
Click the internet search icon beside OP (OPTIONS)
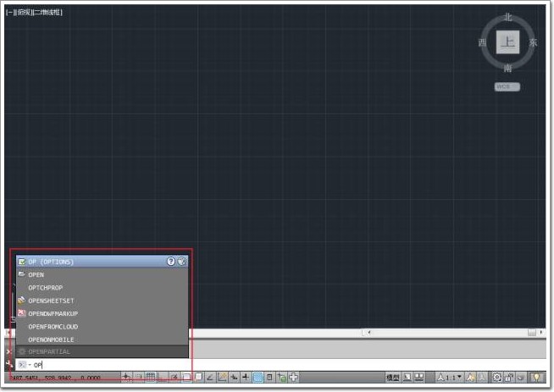pos(181,262)
